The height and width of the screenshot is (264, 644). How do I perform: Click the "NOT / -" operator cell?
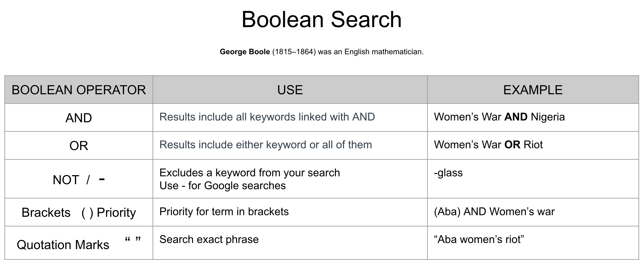(78, 179)
